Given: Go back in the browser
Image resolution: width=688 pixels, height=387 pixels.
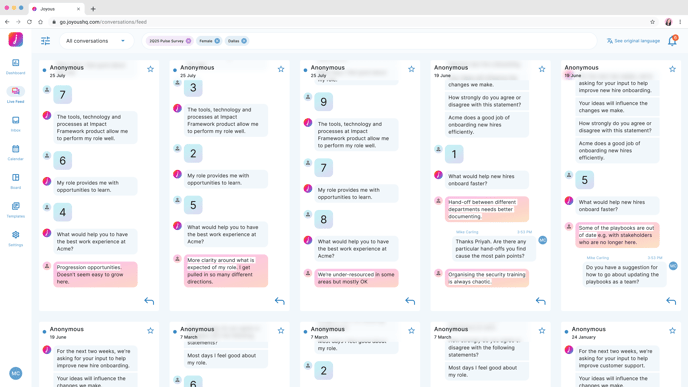Looking at the screenshot, I should point(7,22).
